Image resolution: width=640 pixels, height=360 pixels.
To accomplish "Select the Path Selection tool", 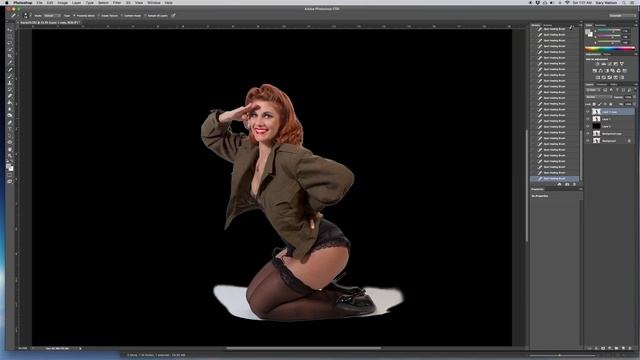I will (10, 136).
